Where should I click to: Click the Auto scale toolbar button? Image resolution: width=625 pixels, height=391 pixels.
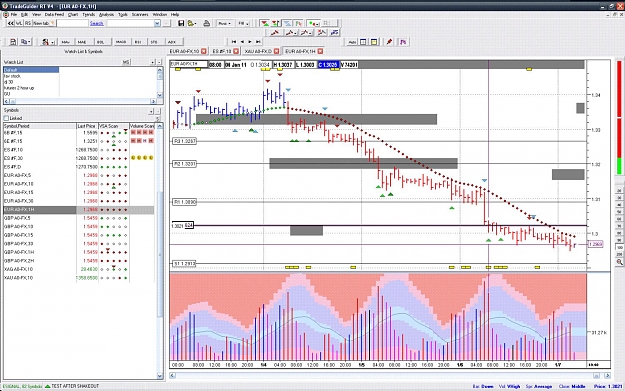point(352,42)
